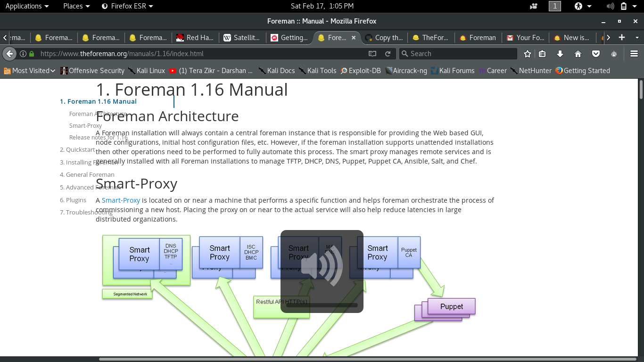Click the site identity info icon
The image size is (644, 362).
(x=23, y=54)
